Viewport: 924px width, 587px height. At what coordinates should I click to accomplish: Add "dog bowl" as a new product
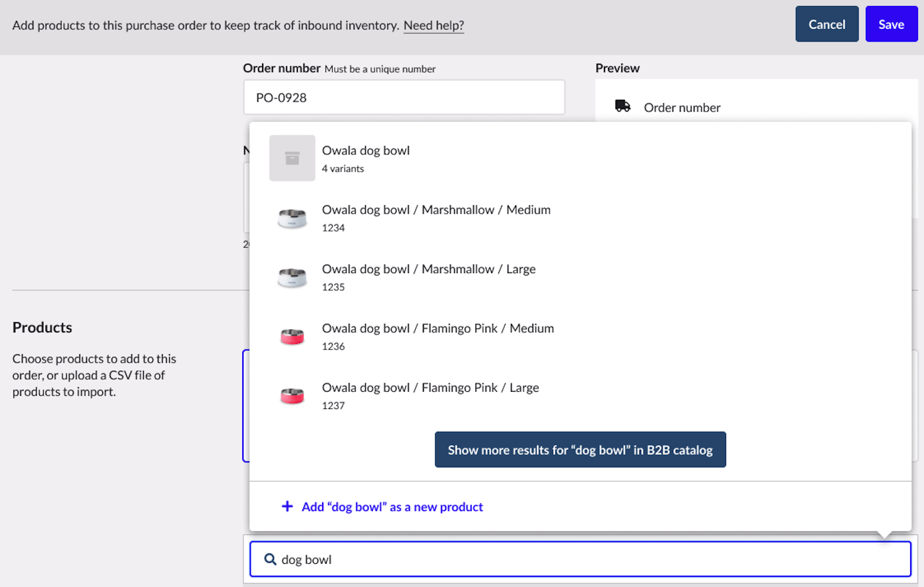(392, 507)
